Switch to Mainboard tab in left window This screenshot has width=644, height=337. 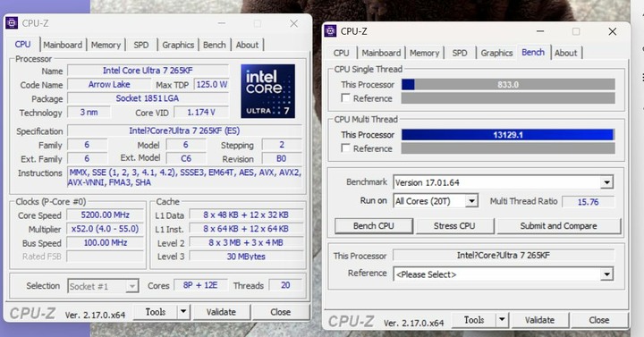[63, 45]
